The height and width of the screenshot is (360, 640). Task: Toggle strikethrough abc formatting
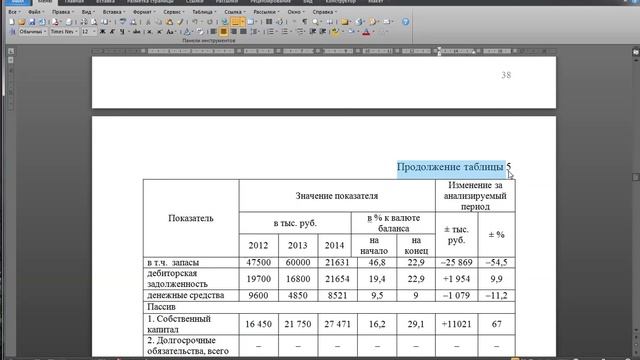coord(137,31)
